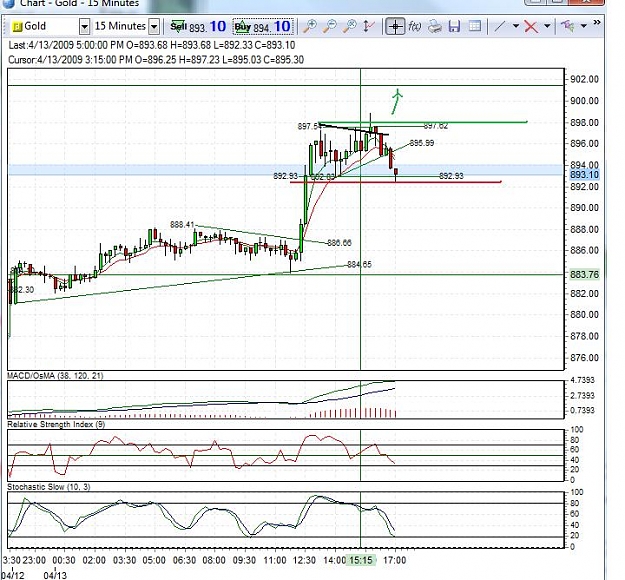Click the 902.00 price axis label

tap(584, 79)
